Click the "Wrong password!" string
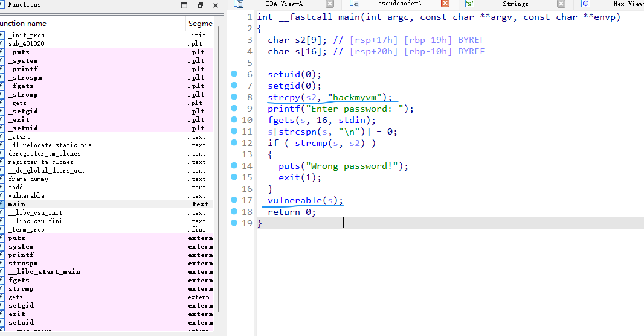Image resolution: width=644 pixels, height=336 pixels. coord(352,166)
